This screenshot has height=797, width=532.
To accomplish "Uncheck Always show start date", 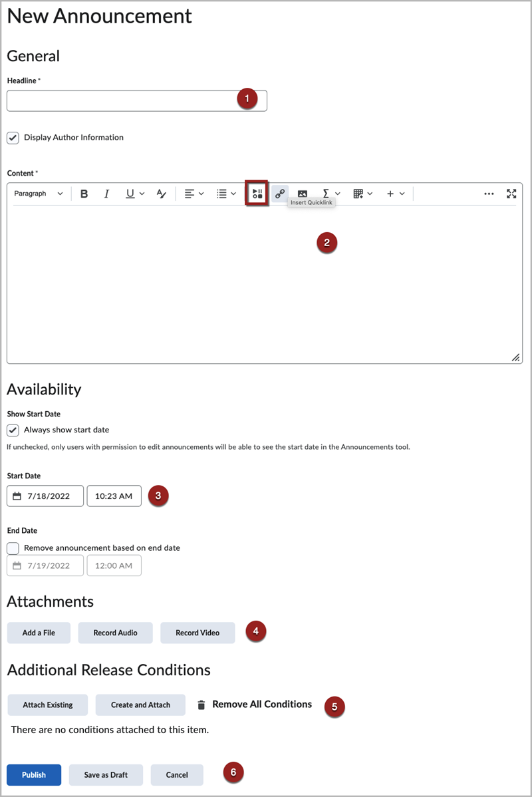I will [13, 430].
